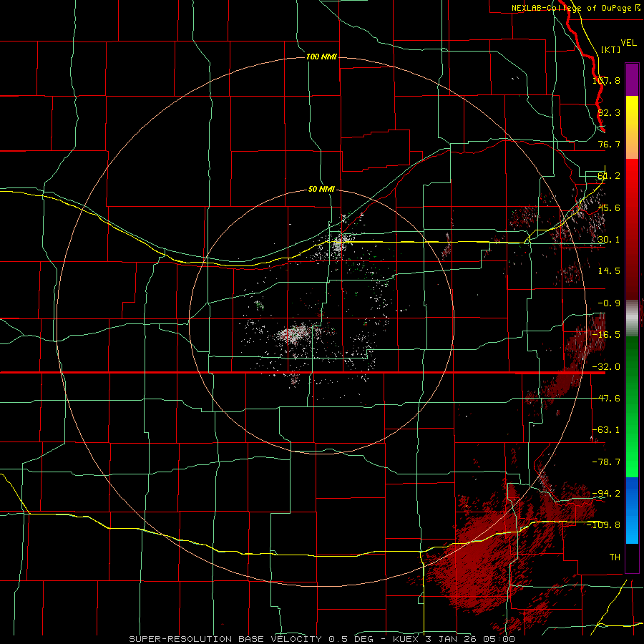Click the gray zero-velocity band of the color bar
Image resolution: width=644 pixels, height=644 pixels.
[632, 318]
